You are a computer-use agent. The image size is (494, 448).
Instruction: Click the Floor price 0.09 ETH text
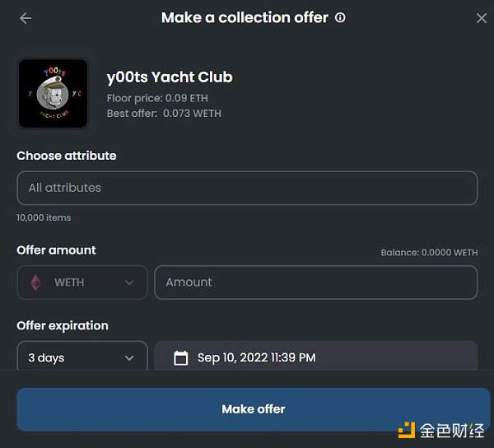coord(157,98)
